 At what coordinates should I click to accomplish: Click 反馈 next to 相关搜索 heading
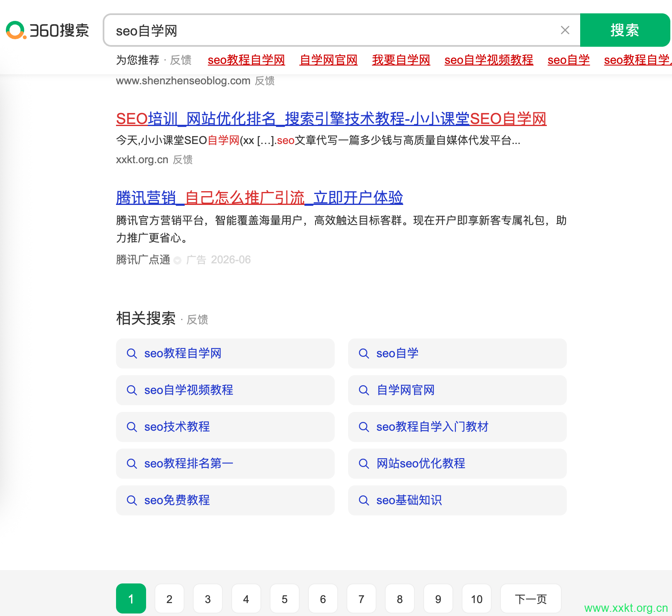point(197,320)
